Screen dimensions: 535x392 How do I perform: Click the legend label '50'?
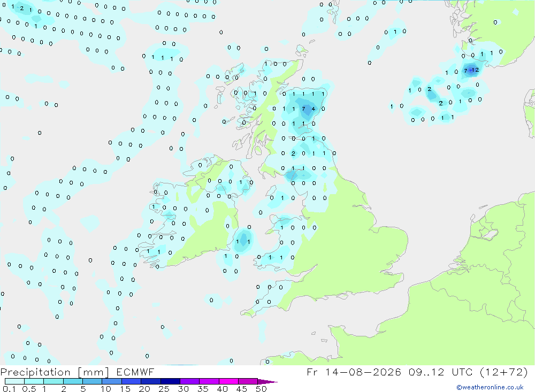(x=261, y=389)
